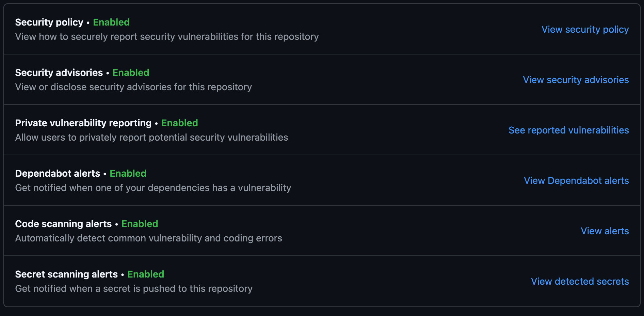Click the Private vulnerability reporting heading

[x=83, y=123]
